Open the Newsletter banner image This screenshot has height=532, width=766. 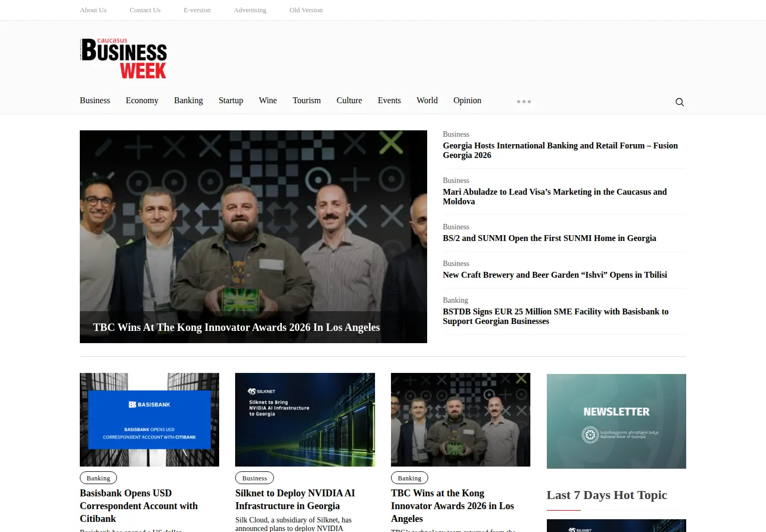(x=617, y=421)
